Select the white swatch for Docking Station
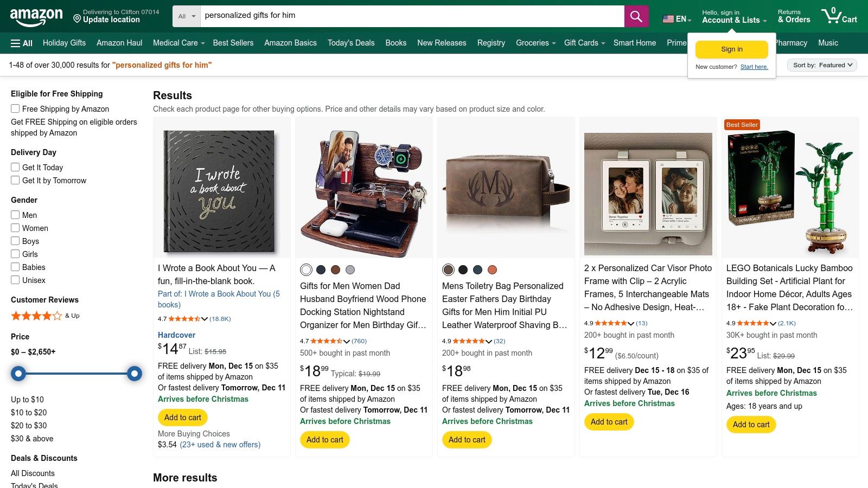868x488 pixels. click(x=307, y=269)
